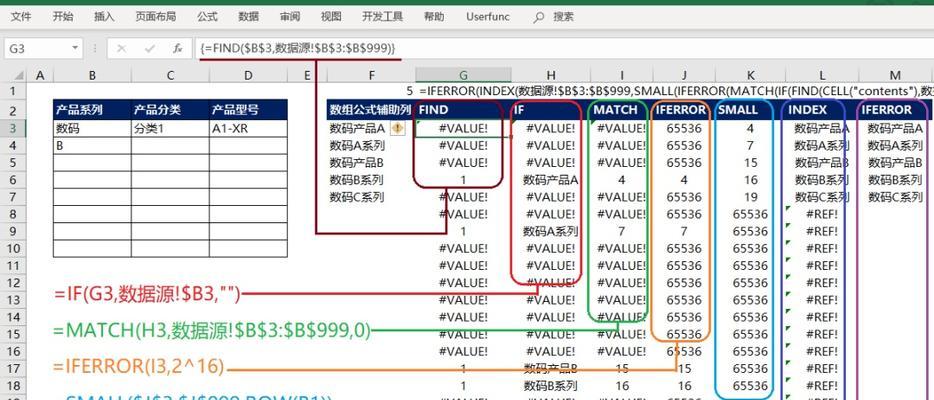Switch to the 公式 ribbon tab
Image resolution: width=934 pixels, height=400 pixels.
tap(207, 17)
